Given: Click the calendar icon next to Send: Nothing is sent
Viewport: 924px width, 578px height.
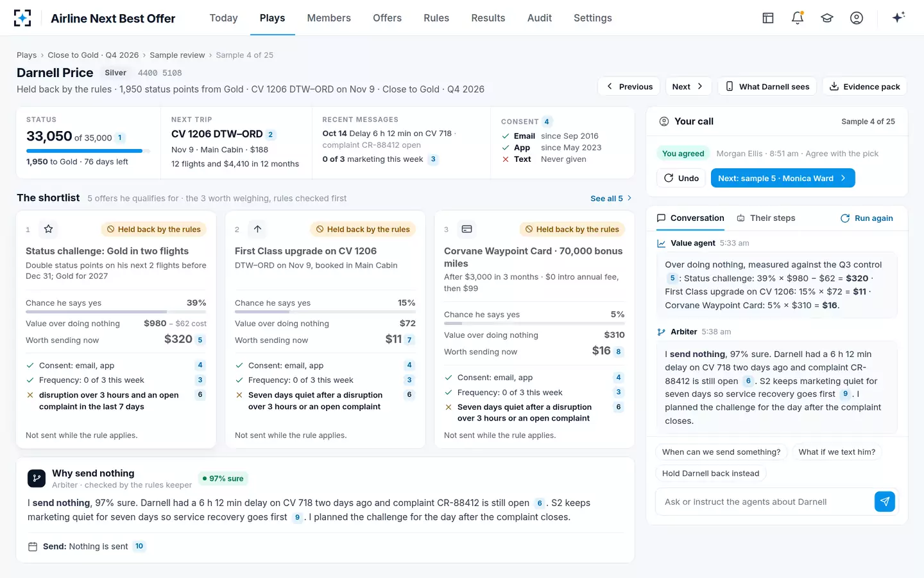Looking at the screenshot, I should click(33, 547).
